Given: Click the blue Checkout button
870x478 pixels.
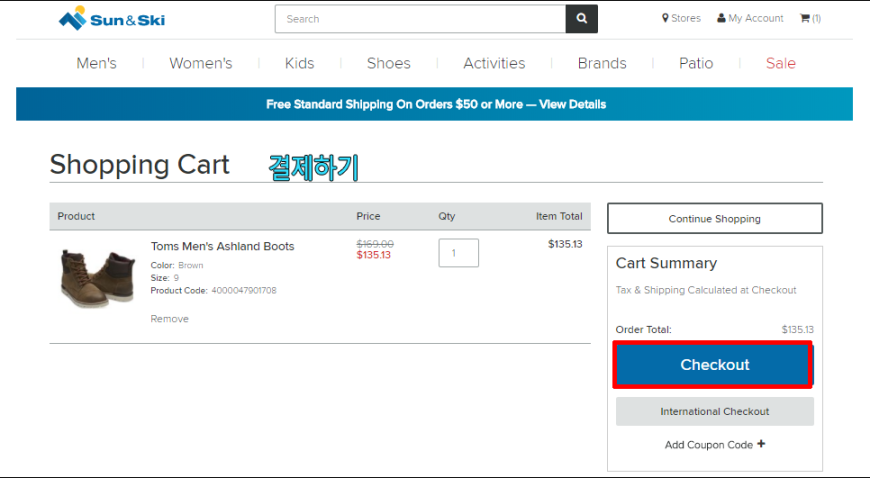Looking at the screenshot, I should [x=714, y=365].
